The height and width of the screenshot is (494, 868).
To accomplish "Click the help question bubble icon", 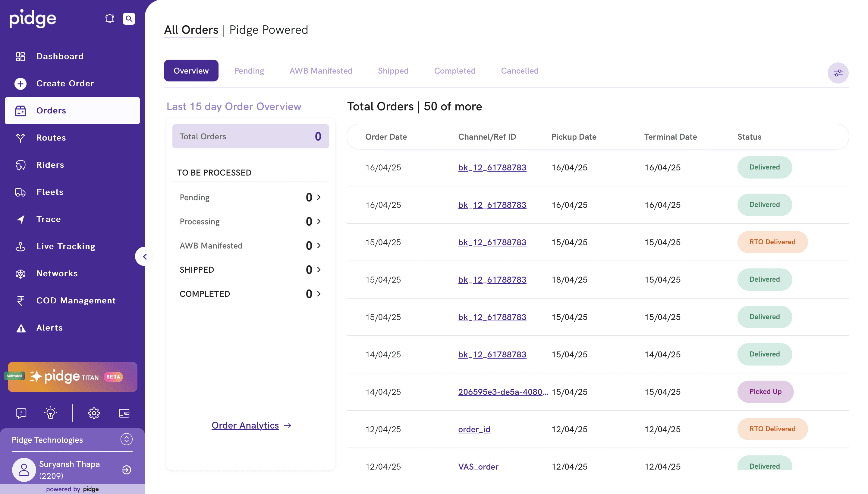I will click(21, 413).
